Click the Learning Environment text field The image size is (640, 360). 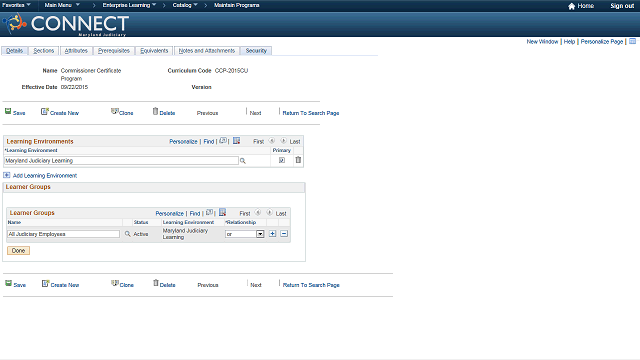[x=121, y=161]
